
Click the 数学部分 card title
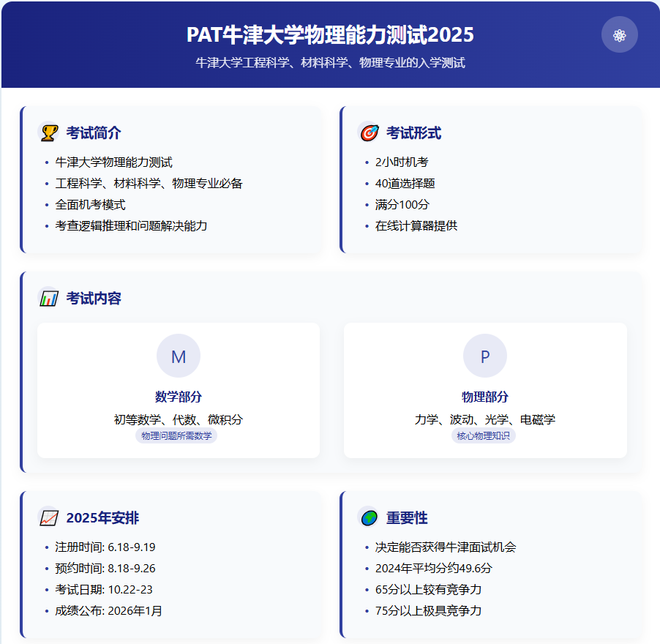[179, 397]
